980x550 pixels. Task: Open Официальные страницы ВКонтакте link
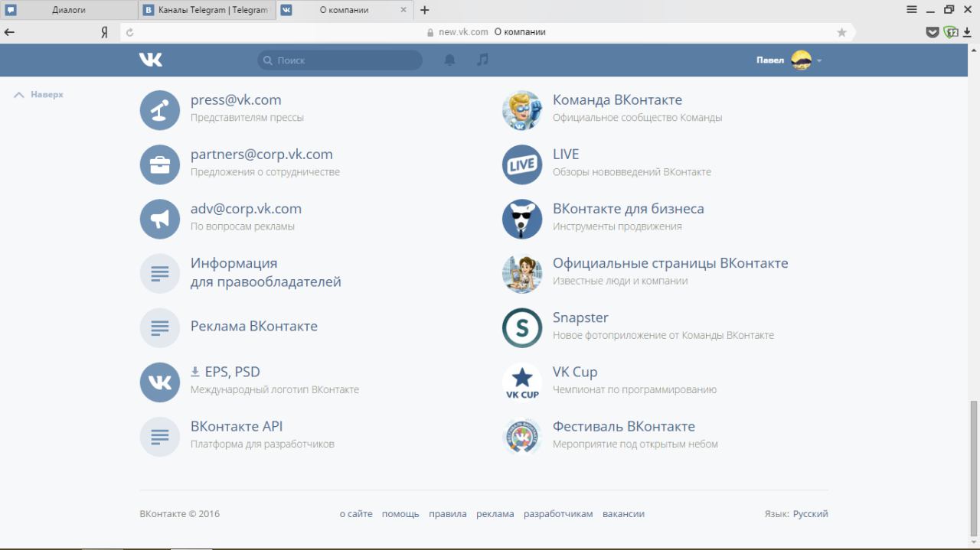[671, 263]
